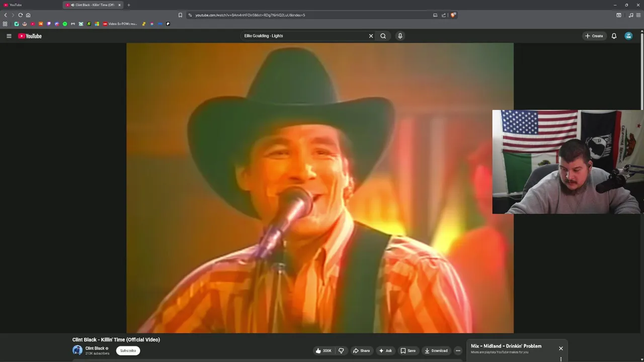Save the video to a playlist
This screenshot has width=644, height=362.
(x=408, y=350)
